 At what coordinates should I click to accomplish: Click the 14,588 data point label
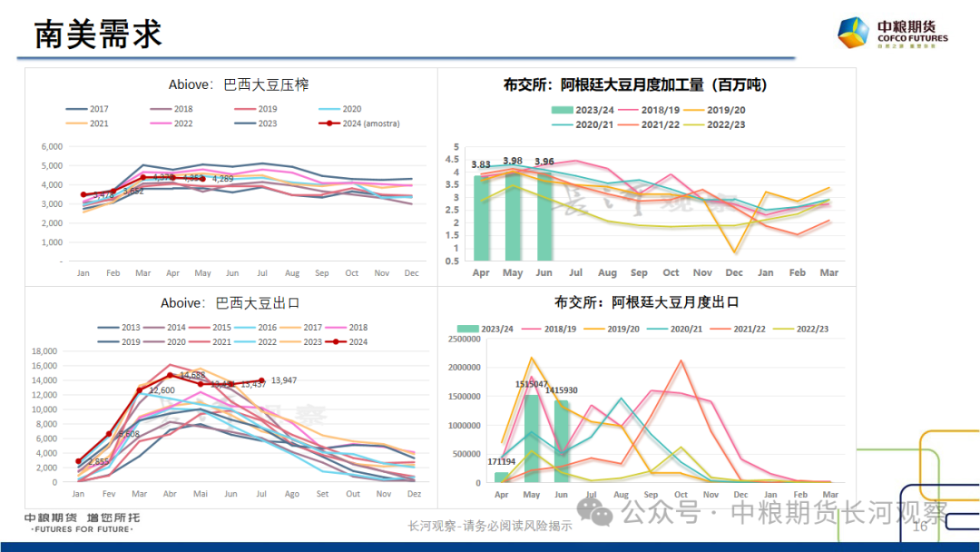point(191,375)
